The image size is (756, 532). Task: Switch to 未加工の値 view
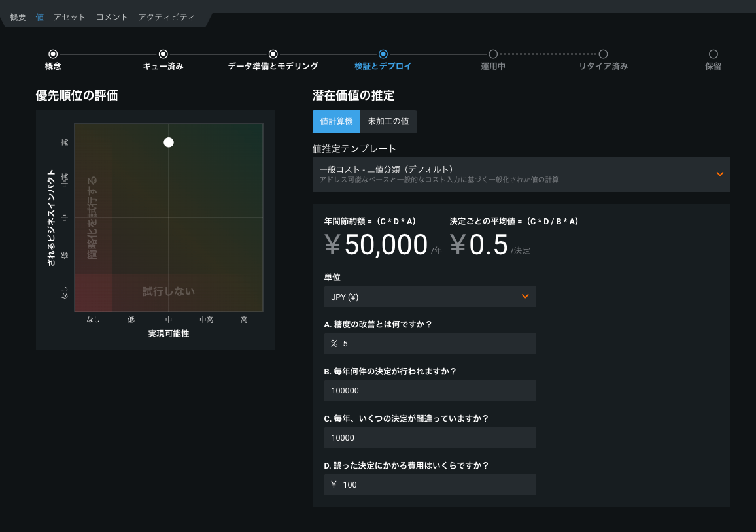coord(388,122)
